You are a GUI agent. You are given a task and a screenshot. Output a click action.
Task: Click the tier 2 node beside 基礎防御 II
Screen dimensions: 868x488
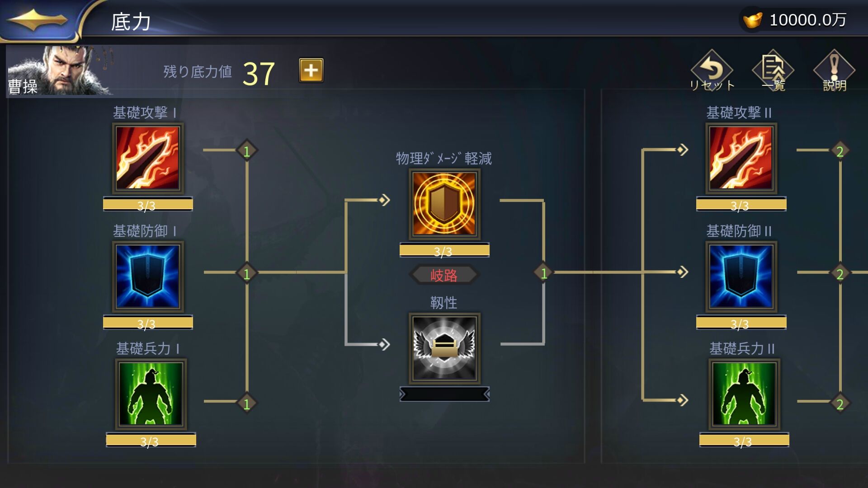[840, 273]
